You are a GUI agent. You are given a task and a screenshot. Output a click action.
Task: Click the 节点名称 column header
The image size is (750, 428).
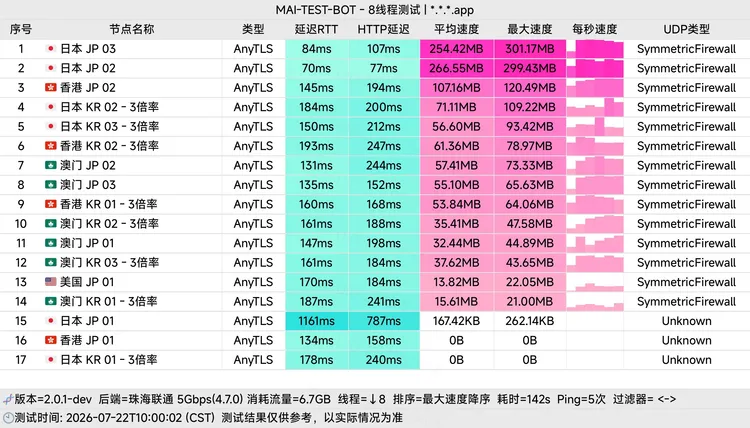tap(132, 29)
